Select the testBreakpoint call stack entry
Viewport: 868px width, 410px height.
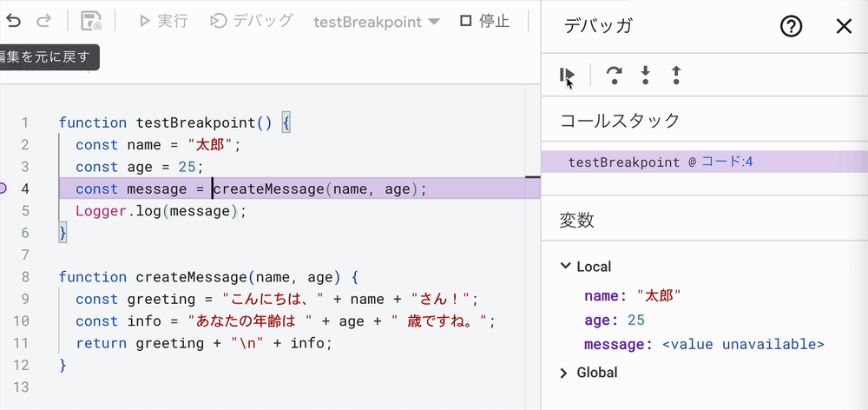(x=705, y=162)
